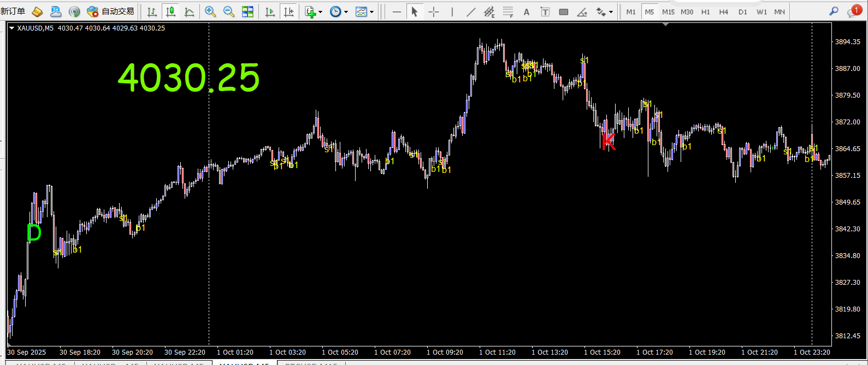This screenshot has width=868, height=365.
Task: Select the gray rectangle shape tool
Action: coord(564,11)
